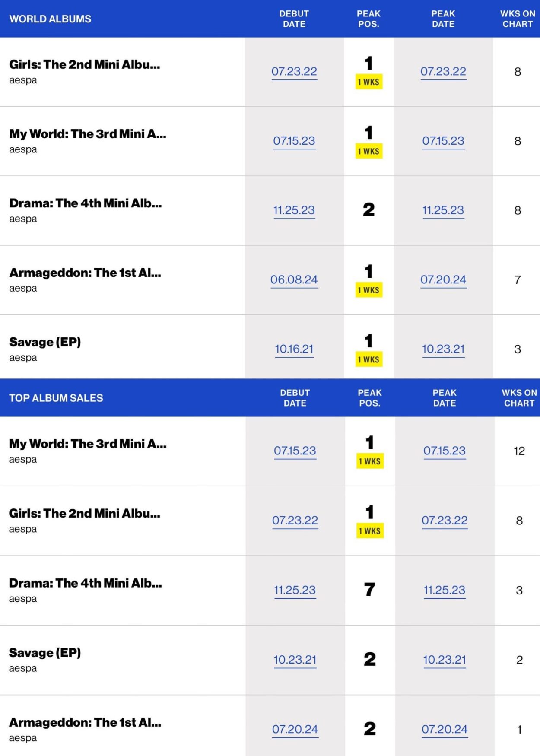The image size is (540, 756).
Task: Open the Girls: The 2nd Mini Album entry
Action: point(84,66)
